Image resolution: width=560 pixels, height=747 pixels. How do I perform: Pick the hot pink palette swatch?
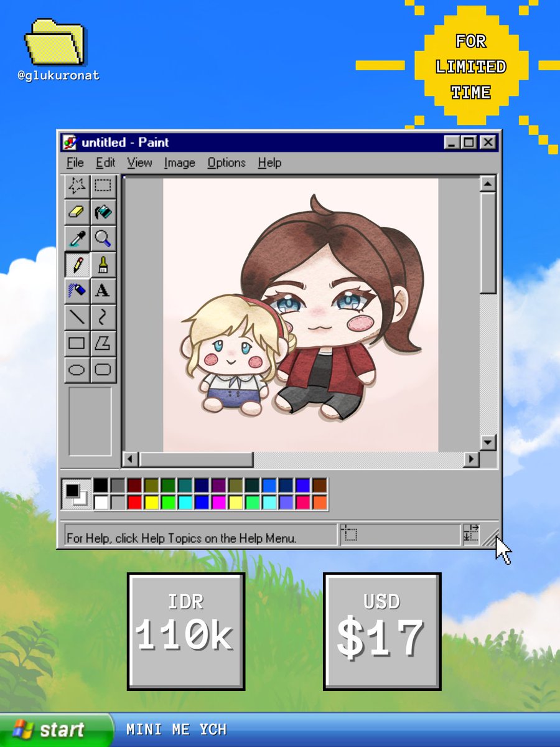tap(303, 502)
